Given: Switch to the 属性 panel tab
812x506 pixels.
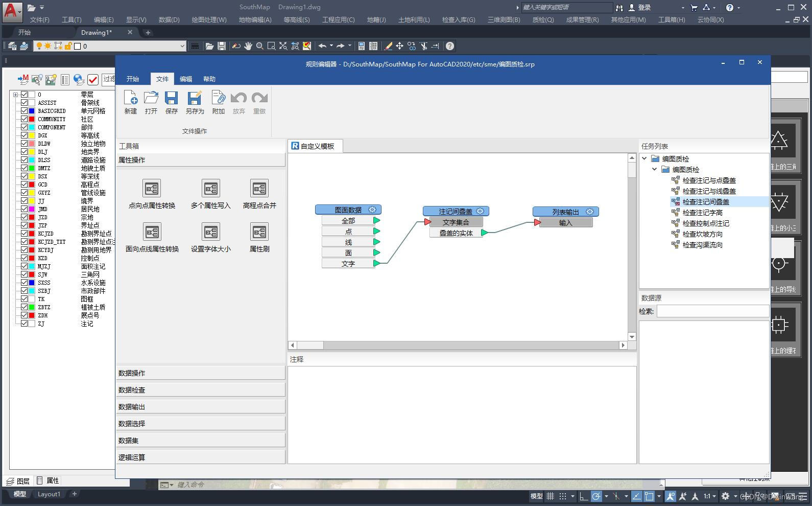Looking at the screenshot, I should click(x=48, y=481).
